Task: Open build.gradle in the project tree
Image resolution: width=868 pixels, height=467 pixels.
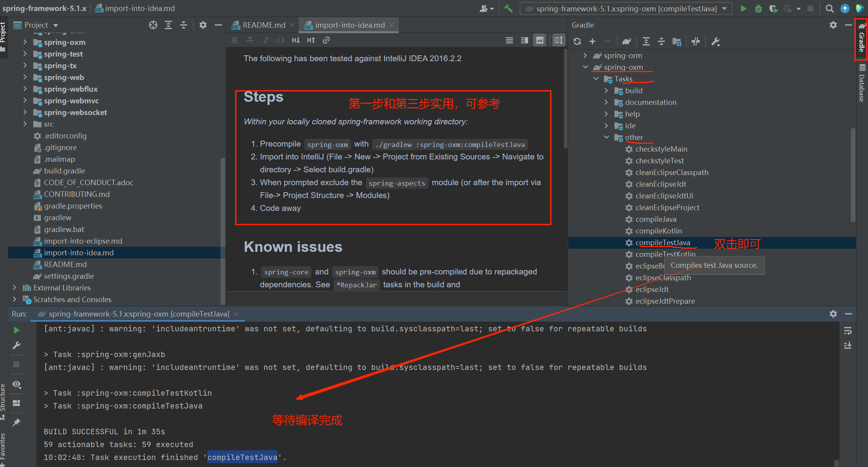Action: click(x=64, y=171)
